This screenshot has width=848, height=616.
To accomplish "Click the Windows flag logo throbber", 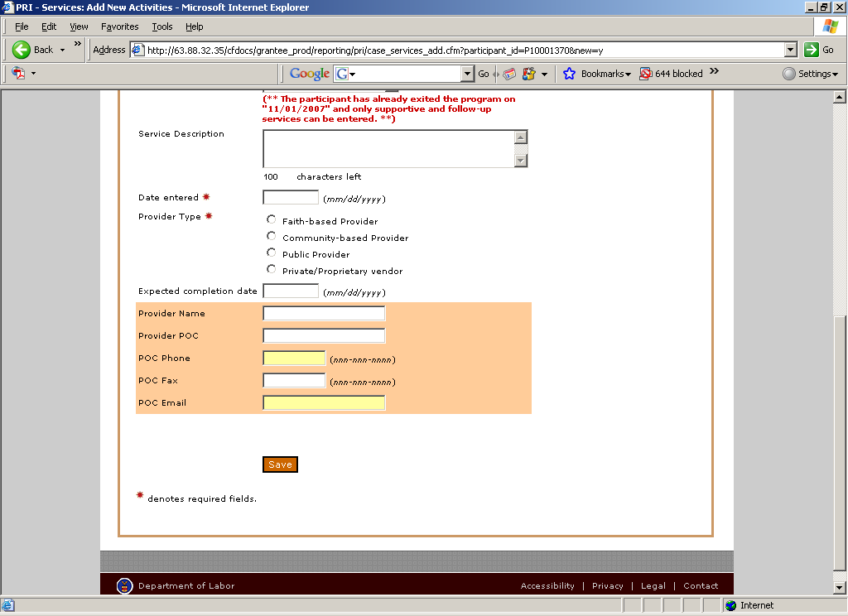I will [830, 26].
